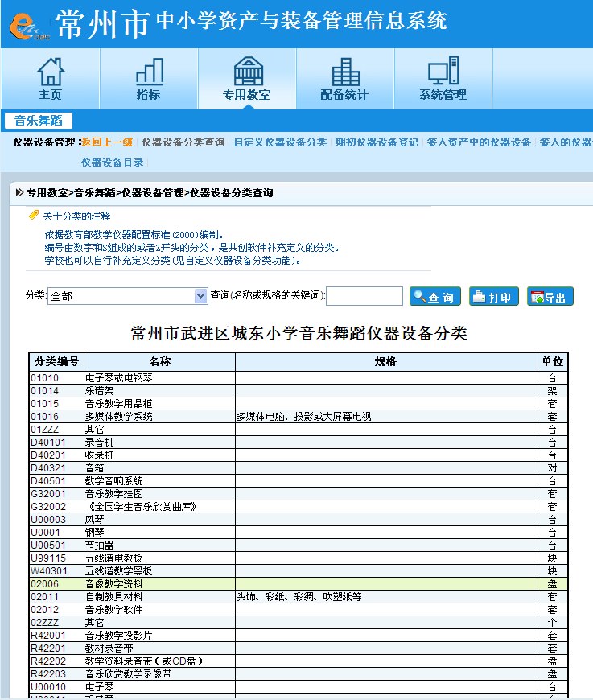The height and width of the screenshot is (700, 593).
Task: Click the 规格 column header
Action: (x=385, y=361)
